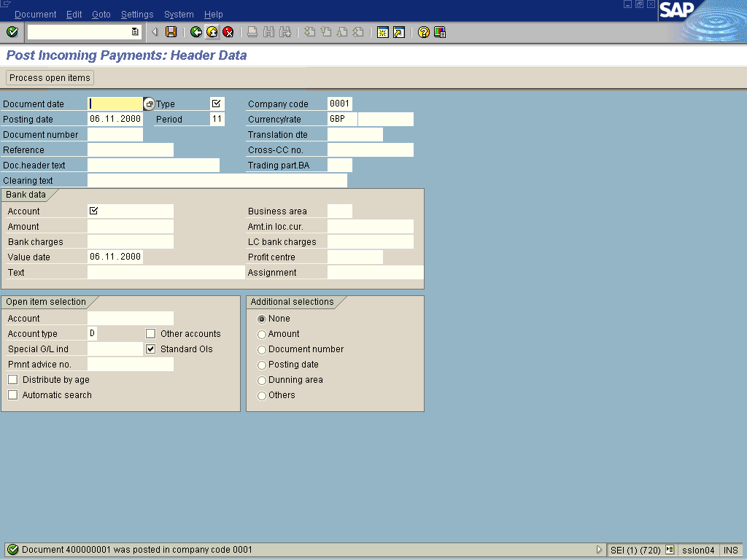This screenshot has height=560, width=747.
Task: Click the Save diskette icon
Action: click(171, 32)
